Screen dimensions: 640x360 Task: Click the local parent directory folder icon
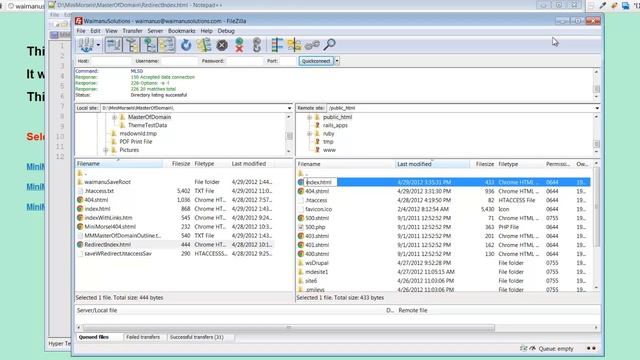[x=80, y=173]
